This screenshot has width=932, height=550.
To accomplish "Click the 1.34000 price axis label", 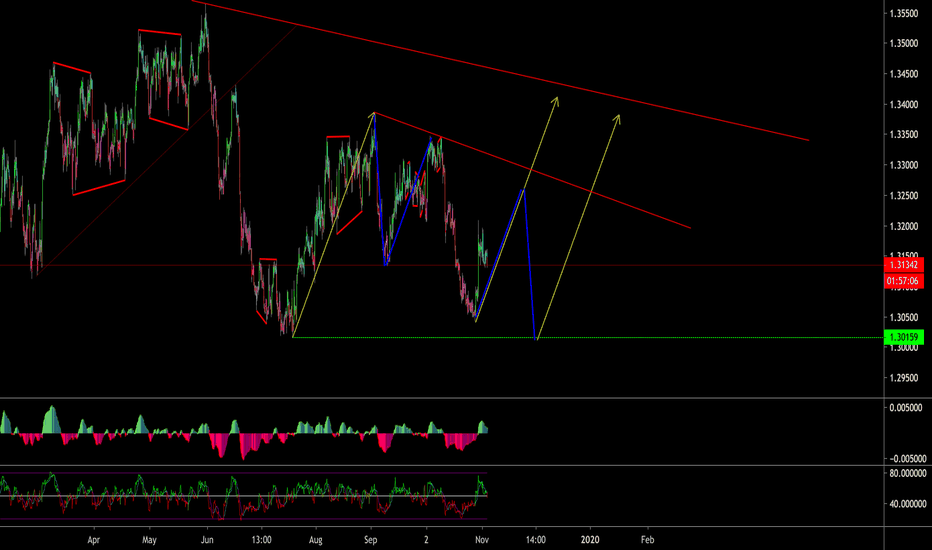I will coord(903,105).
